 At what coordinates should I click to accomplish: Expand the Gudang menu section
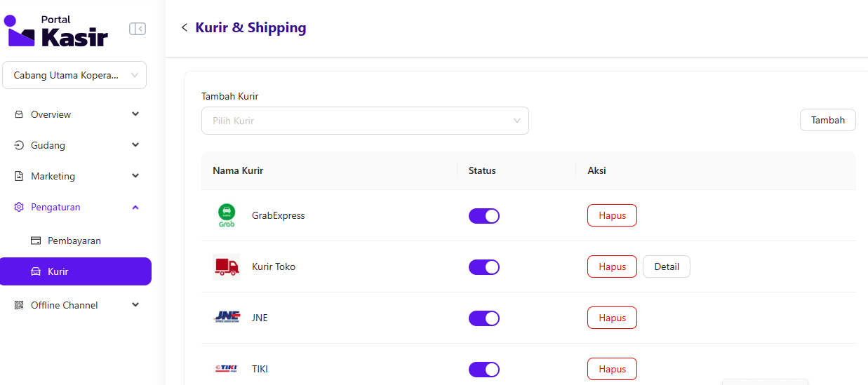[x=76, y=145]
